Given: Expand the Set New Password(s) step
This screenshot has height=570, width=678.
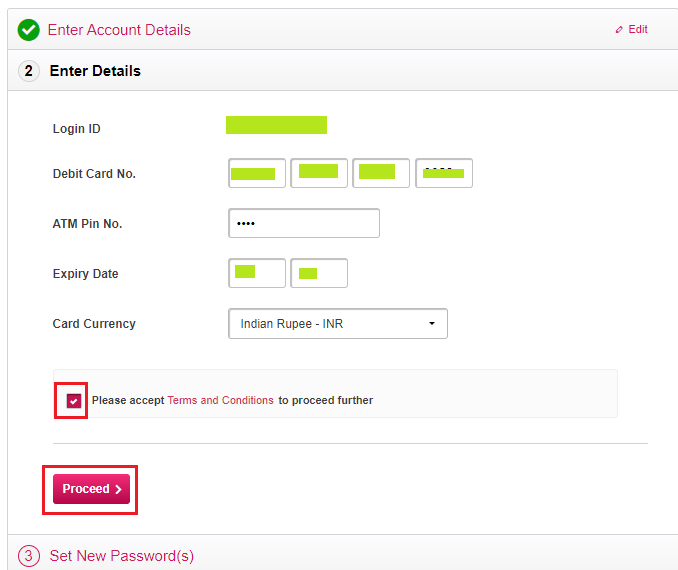Looking at the screenshot, I should point(122,556).
